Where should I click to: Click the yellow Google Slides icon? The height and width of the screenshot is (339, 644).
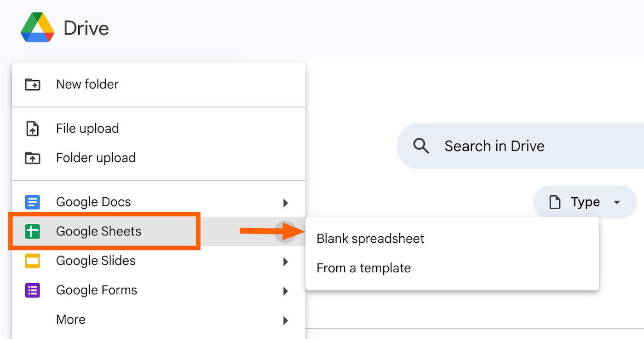[x=33, y=261]
